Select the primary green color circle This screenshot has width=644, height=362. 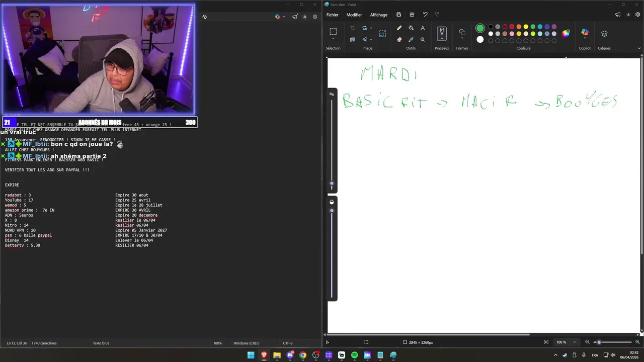pyautogui.click(x=480, y=28)
